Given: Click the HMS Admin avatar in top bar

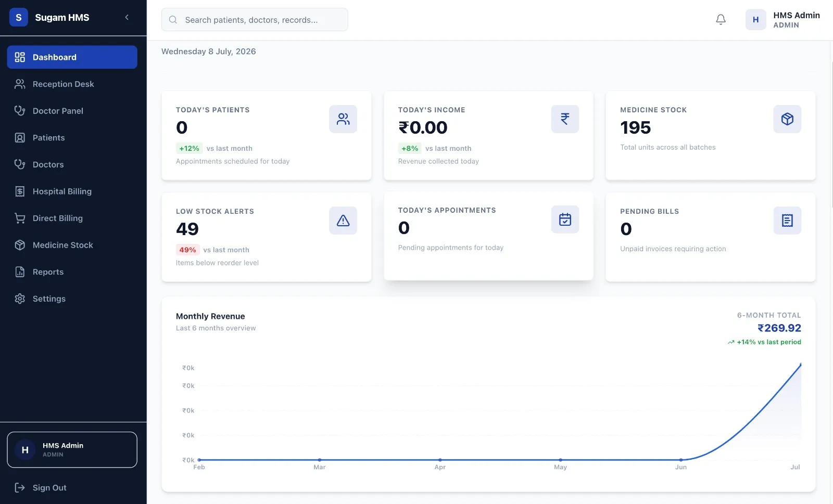Looking at the screenshot, I should (x=755, y=20).
